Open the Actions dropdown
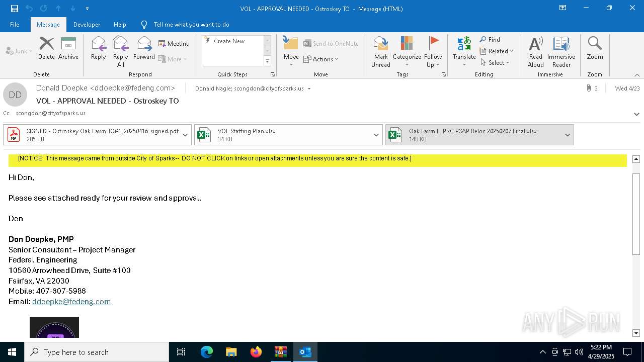This screenshot has height=362, width=644. click(321, 59)
